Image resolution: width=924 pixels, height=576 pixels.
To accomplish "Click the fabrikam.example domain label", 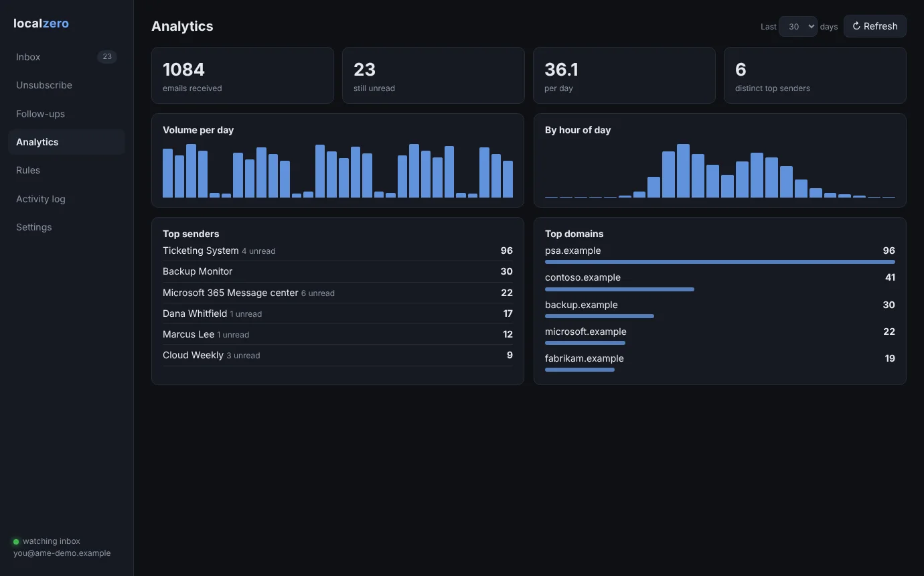I will (x=585, y=358).
